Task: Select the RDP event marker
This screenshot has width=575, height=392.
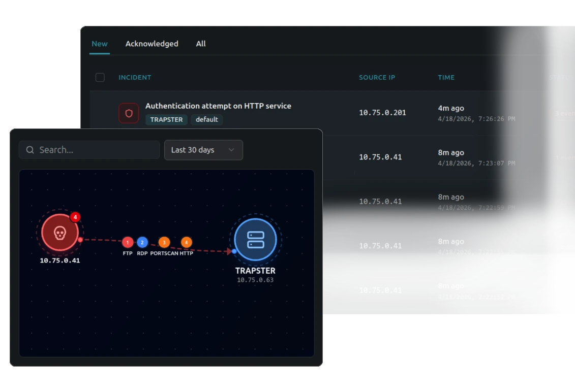Action: 142,242
